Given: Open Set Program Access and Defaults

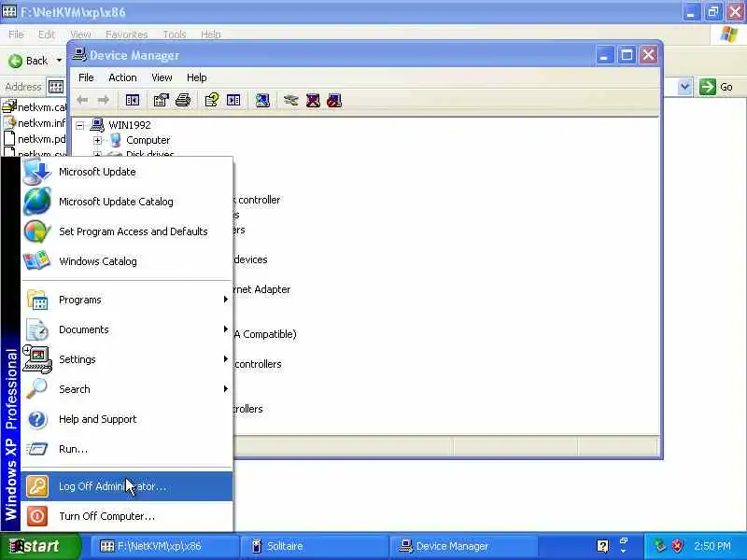Looking at the screenshot, I should (127, 231).
